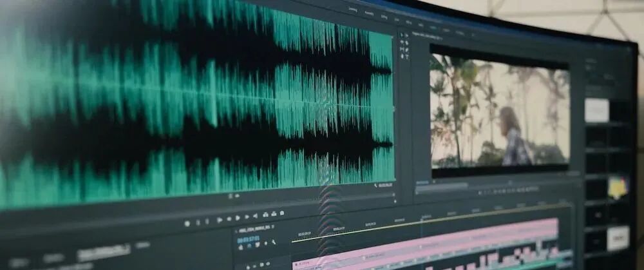Select the Type tool
The image size is (644, 270).
406,57
